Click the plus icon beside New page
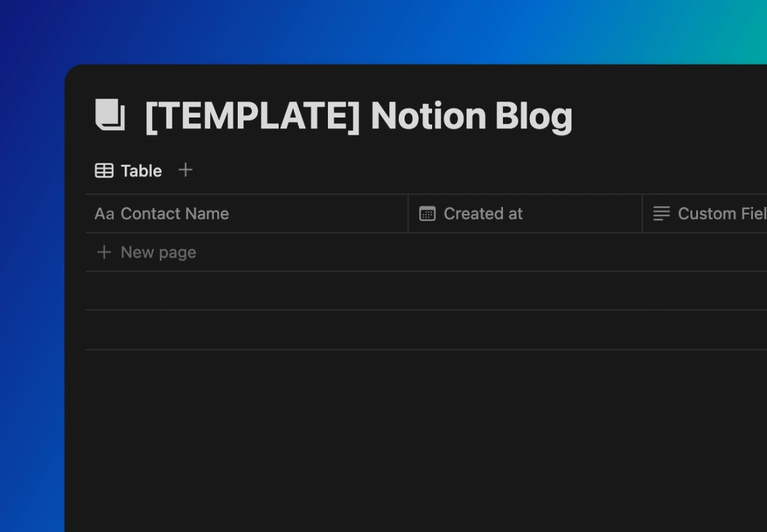 pos(104,252)
